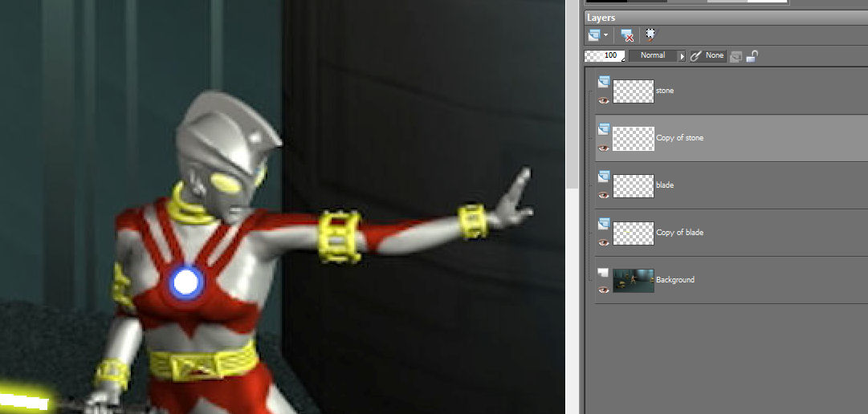This screenshot has width=868, height=414.
Task: Select the blade layer thumbnail
Action: [634, 186]
